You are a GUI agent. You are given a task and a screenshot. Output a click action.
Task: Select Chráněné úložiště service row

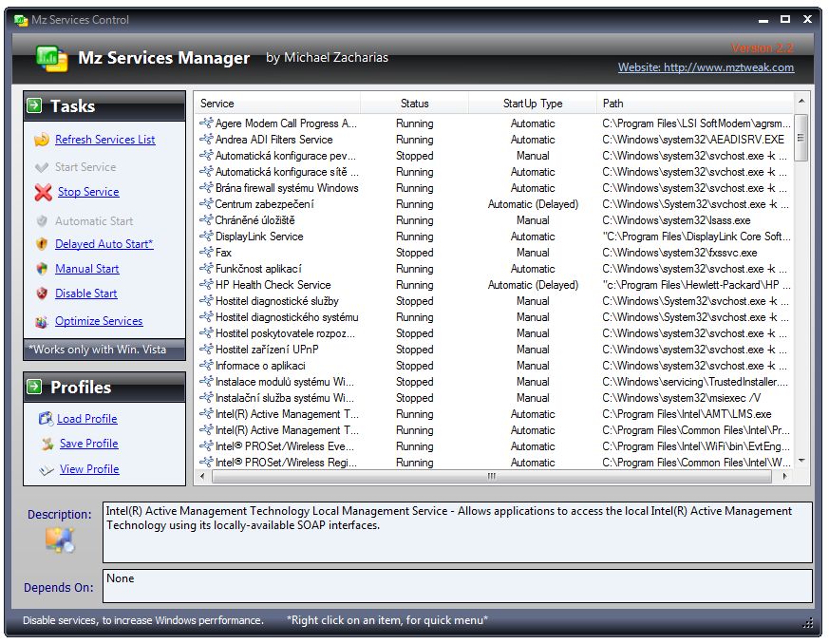[495, 220]
